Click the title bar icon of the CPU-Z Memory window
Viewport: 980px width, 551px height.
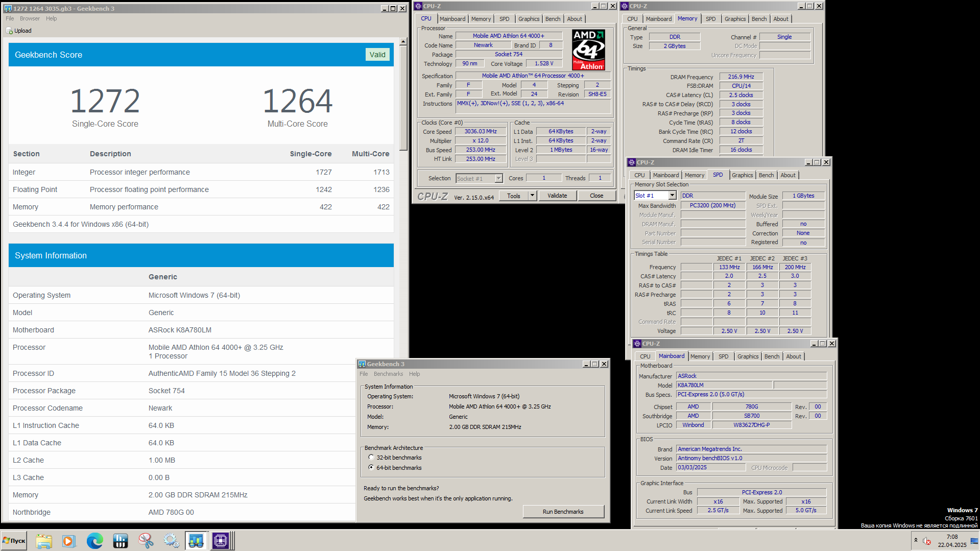pyautogui.click(x=625, y=6)
